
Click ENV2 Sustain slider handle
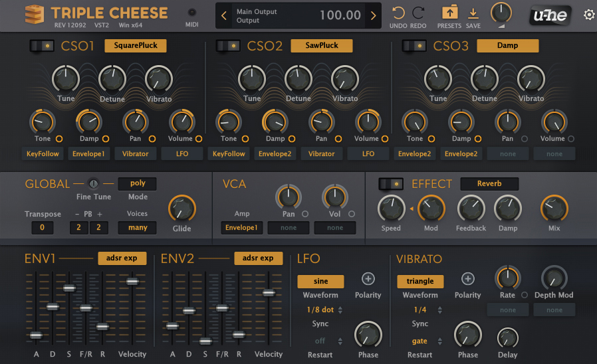click(x=205, y=341)
